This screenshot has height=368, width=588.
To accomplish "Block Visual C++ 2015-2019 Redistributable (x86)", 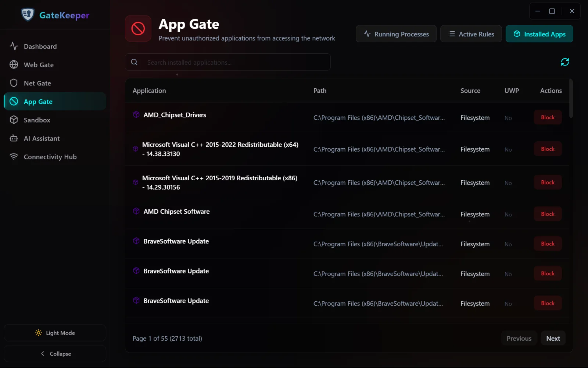I will (x=548, y=183).
